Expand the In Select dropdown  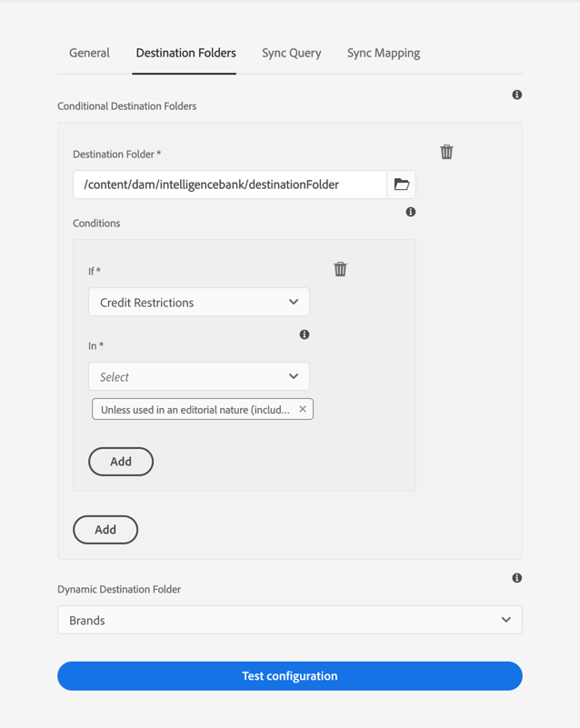(x=199, y=376)
